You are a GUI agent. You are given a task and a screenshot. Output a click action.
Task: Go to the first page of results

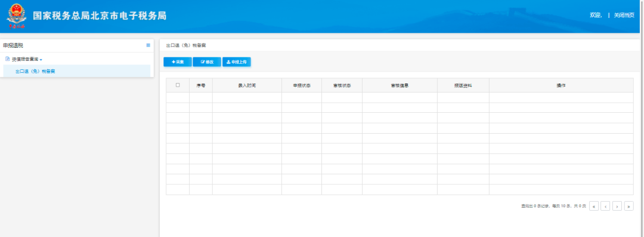click(594, 206)
